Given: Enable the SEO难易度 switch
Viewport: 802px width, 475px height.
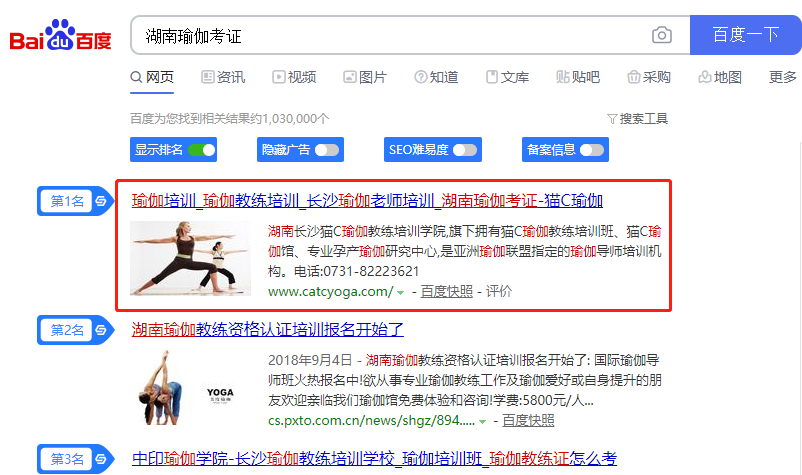Looking at the screenshot, I should point(465,150).
